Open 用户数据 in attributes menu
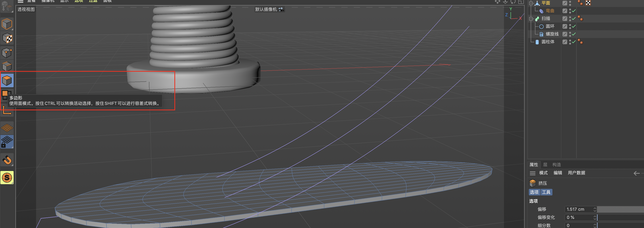This screenshot has height=228, width=644. [x=576, y=173]
